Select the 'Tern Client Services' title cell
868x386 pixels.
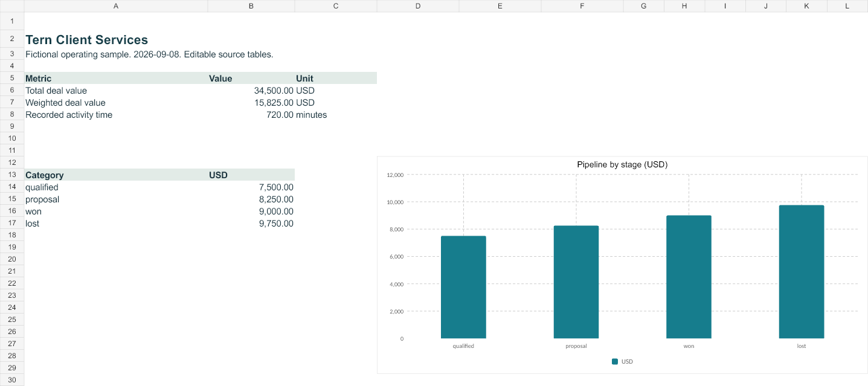(x=116, y=39)
